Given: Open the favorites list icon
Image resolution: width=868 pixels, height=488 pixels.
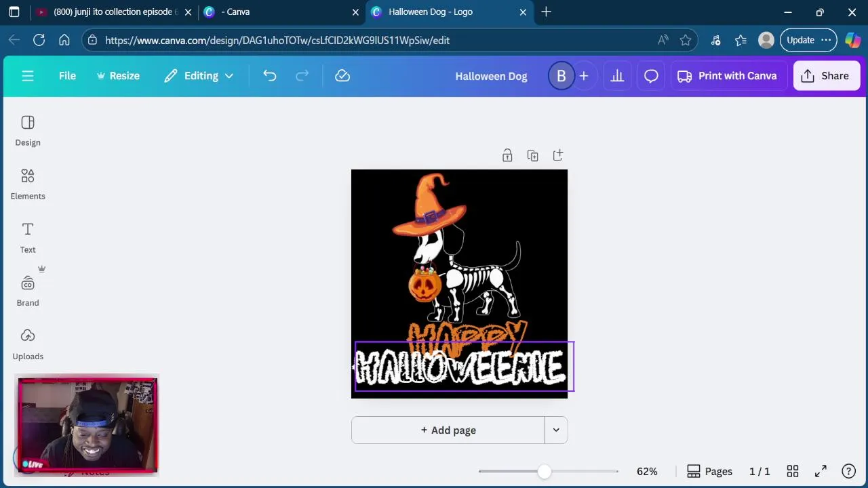Looking at the screenshot, I should (x=741, y=40).
